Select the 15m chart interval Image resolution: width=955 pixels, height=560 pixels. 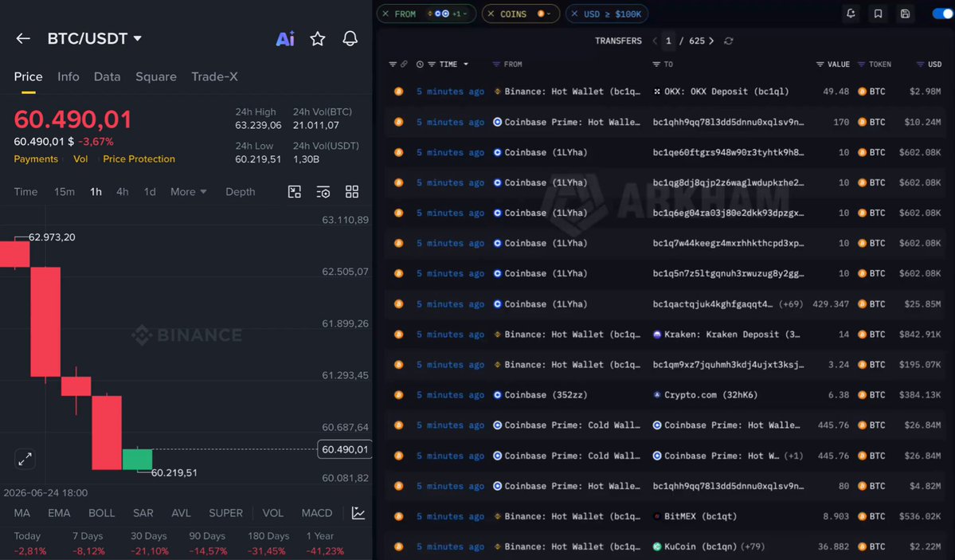click(64, 192)
